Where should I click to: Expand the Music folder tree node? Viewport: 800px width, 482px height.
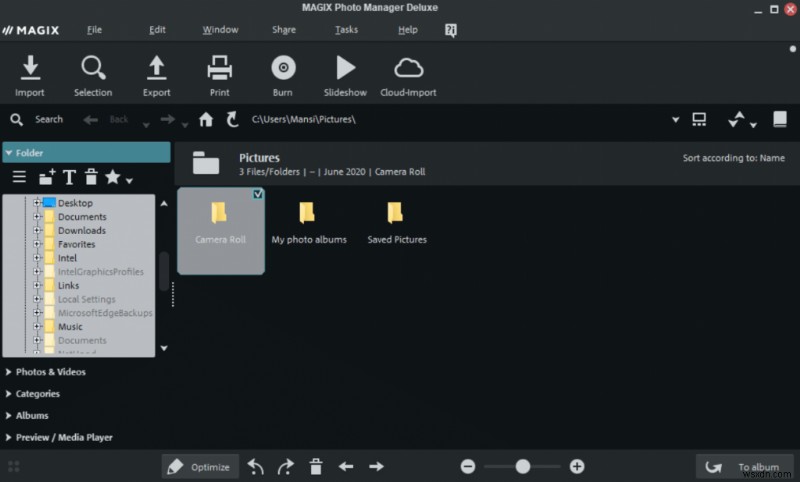[x=37, y=326]
